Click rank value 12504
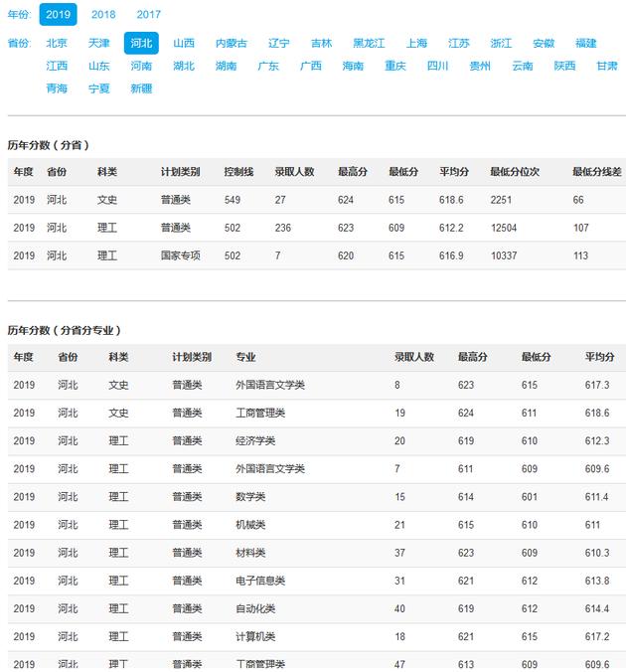Image resolution: width=626 pixels, height=672 pixels. coord(504,228)
